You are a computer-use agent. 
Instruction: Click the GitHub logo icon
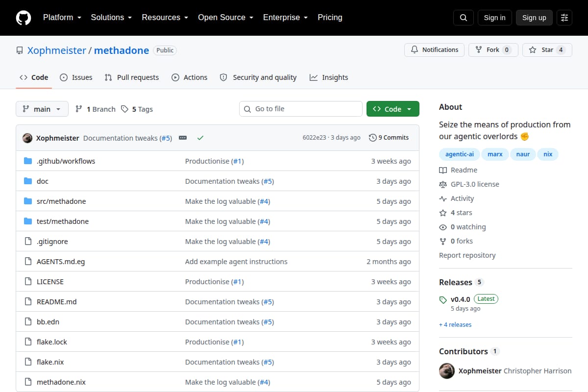click(24, 18)
